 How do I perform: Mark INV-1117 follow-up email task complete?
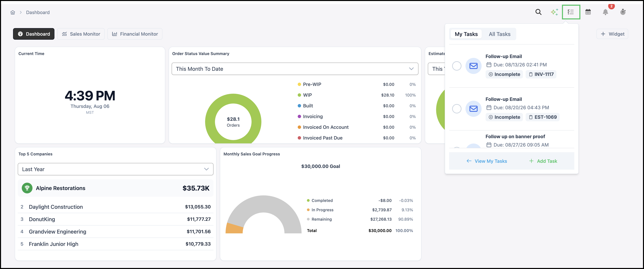(x=456, y=66)
